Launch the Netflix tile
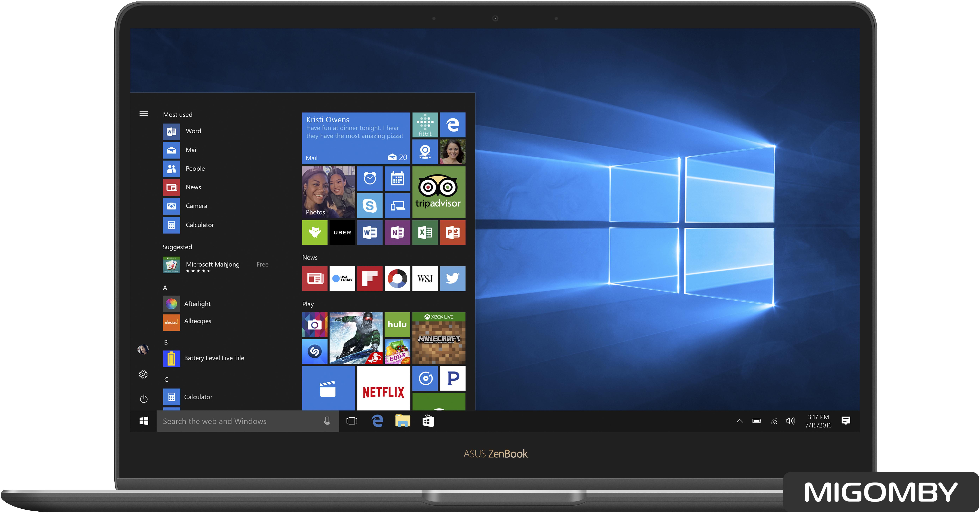Viewport: 980px width, 513px height. (384, 388)
